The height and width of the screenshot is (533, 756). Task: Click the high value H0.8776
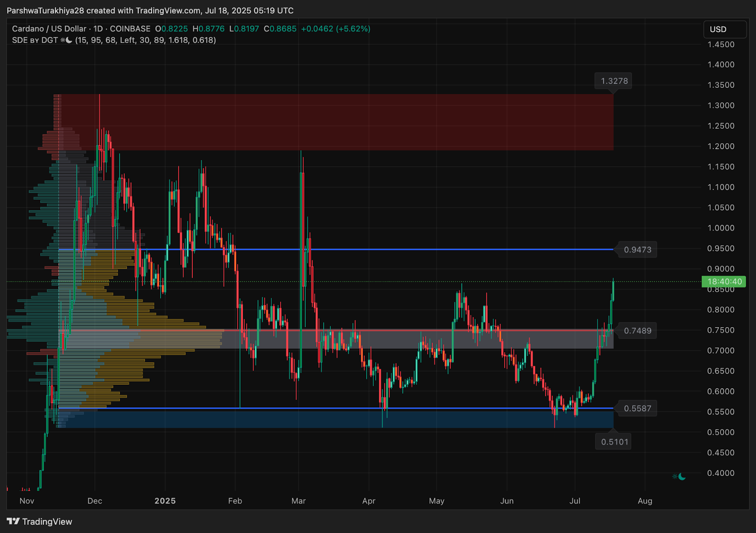pyautogui.click(x=208, y=29)
